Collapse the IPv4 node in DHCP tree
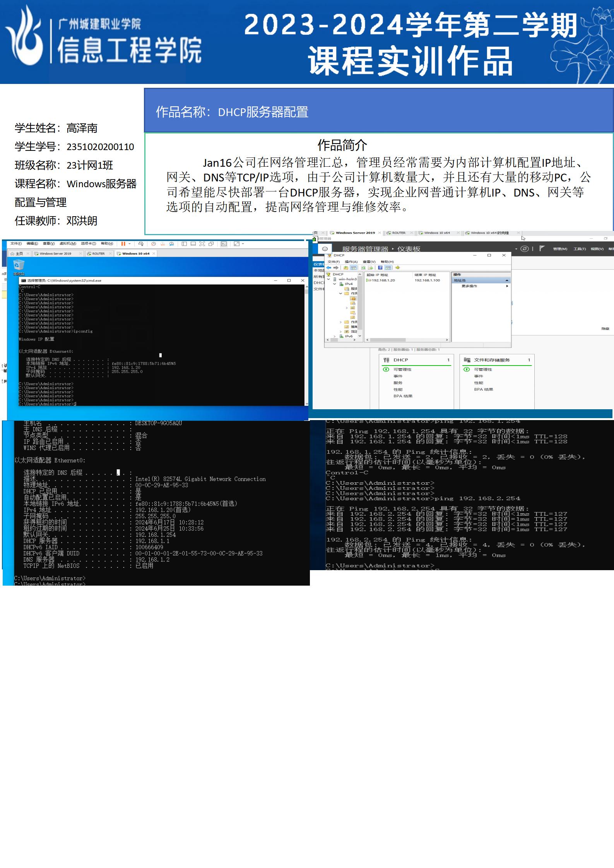Image resolution: width=614 pixels, height=868 pixels. [335, 284]
